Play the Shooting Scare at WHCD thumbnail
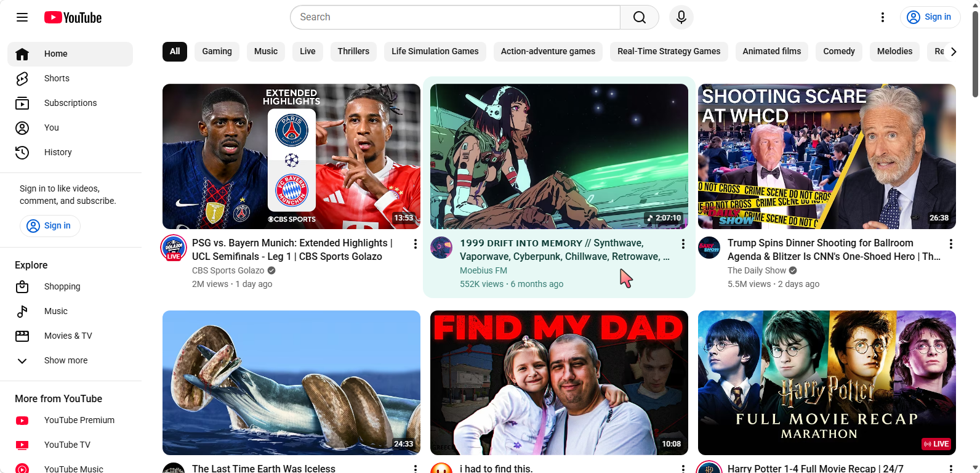 coord(827,156)
